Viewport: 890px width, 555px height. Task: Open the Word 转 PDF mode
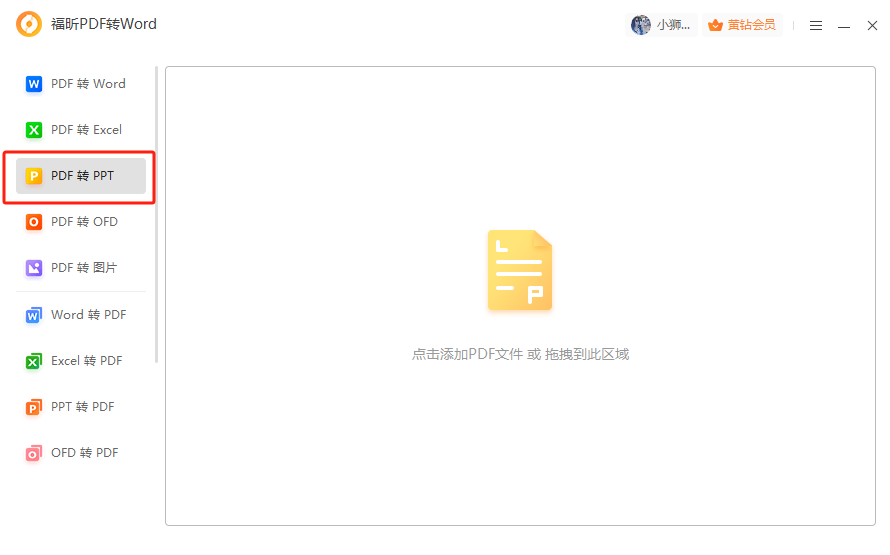coord(88,315)
